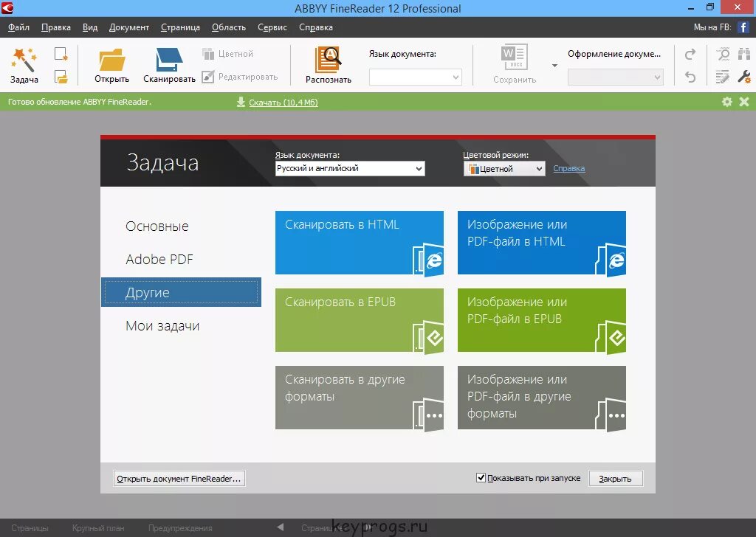Start Сканировать в другие форматы task
The image size is (756, 537).
coord(360,398)
